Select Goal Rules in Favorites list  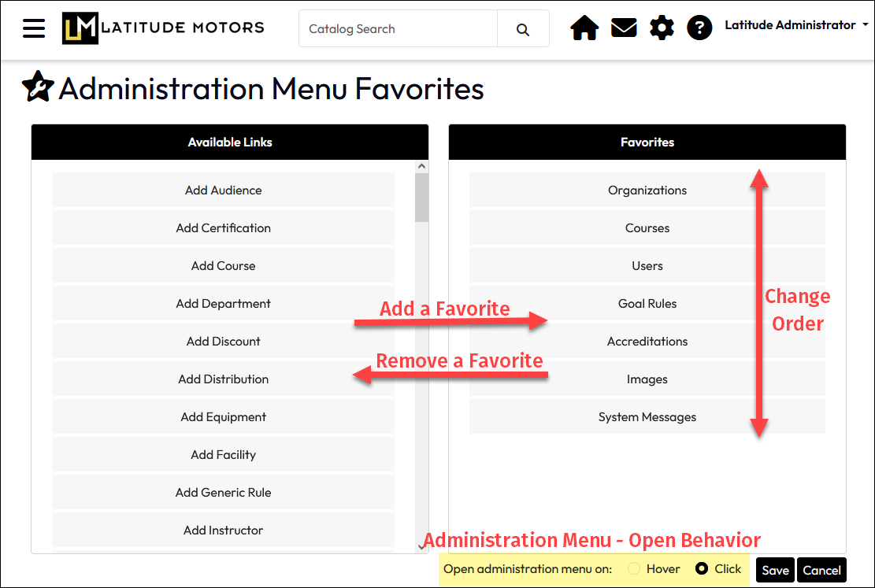click(647, 304)
